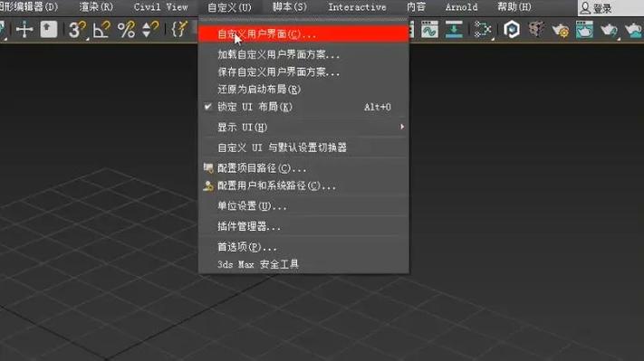Open the Interactive menu
This screenshot has height=361, width=644.
[x=357, y=7]
